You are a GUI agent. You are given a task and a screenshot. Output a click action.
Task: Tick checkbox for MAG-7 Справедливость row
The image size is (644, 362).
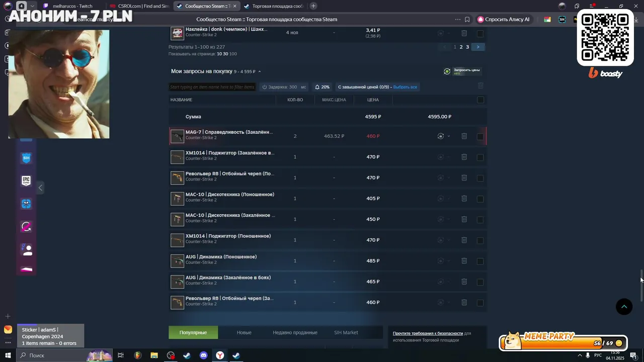(480, 136)
